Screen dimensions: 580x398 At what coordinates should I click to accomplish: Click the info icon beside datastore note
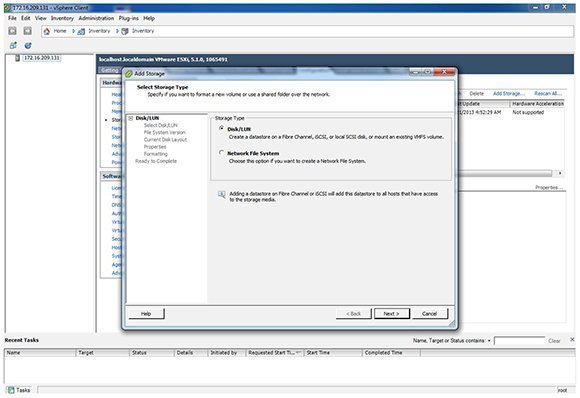(222, 195)
